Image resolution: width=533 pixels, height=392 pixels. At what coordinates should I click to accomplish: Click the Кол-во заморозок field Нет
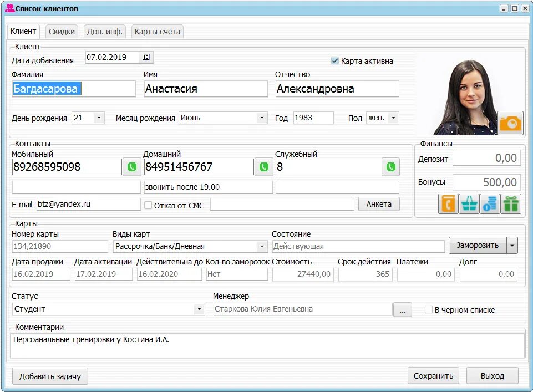pos(237,274)
